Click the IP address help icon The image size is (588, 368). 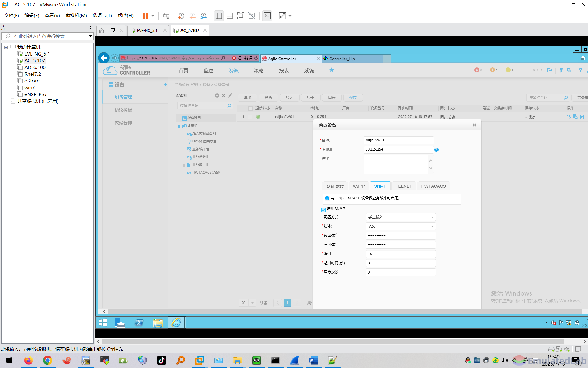(x=436, y=150)
